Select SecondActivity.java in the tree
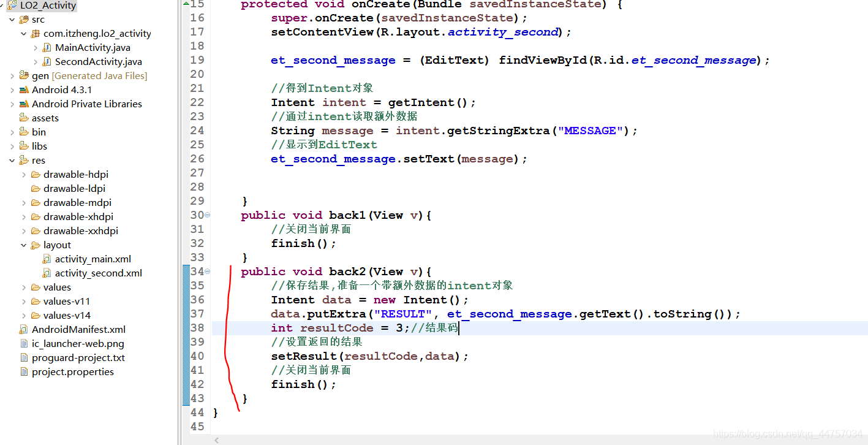Viewport: 868px width, 445px height. click(99, 62)
